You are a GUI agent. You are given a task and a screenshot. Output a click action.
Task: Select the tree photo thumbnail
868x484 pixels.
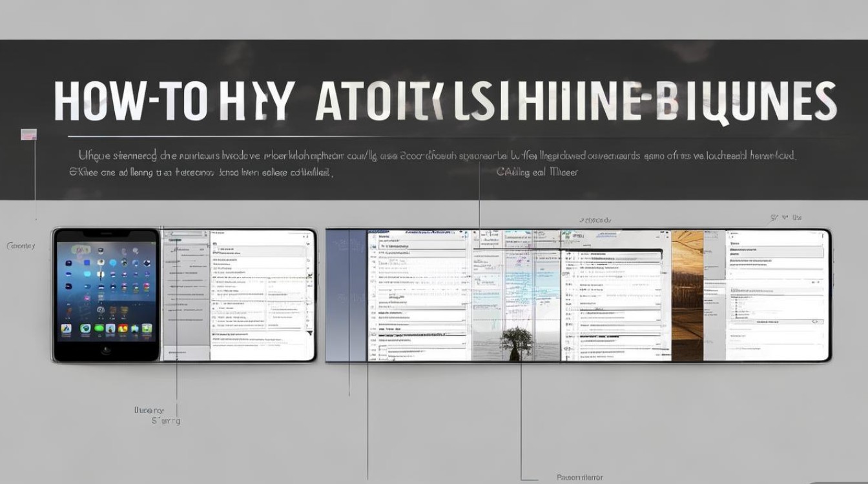click(515, 340)
